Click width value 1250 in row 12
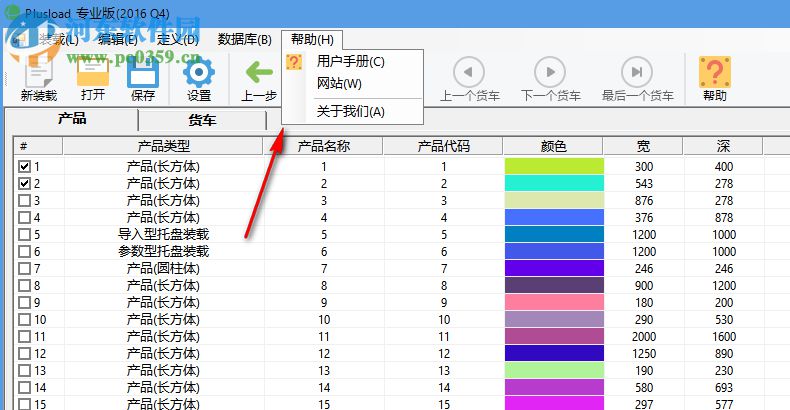The width and height of the screenshot is (790, 410). [x=644, y=354]
